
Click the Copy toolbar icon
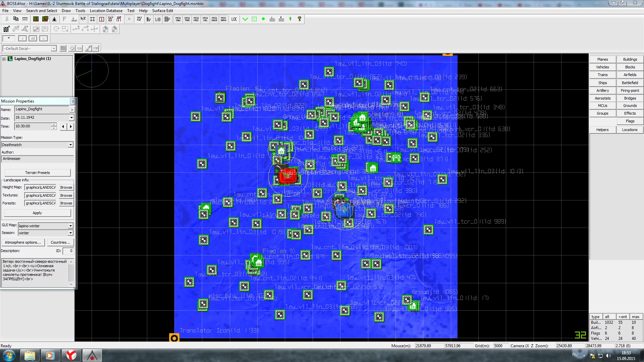click(x=16, y=19)
